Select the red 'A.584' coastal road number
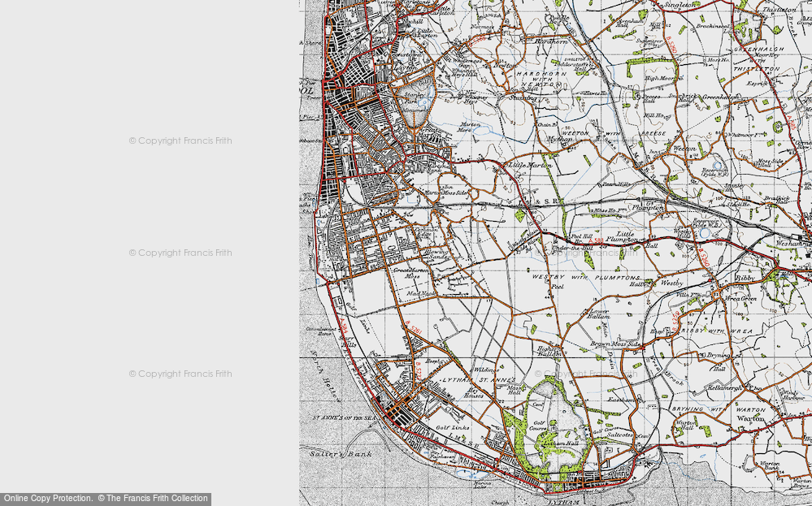812x506 pixels. point(343,327)
